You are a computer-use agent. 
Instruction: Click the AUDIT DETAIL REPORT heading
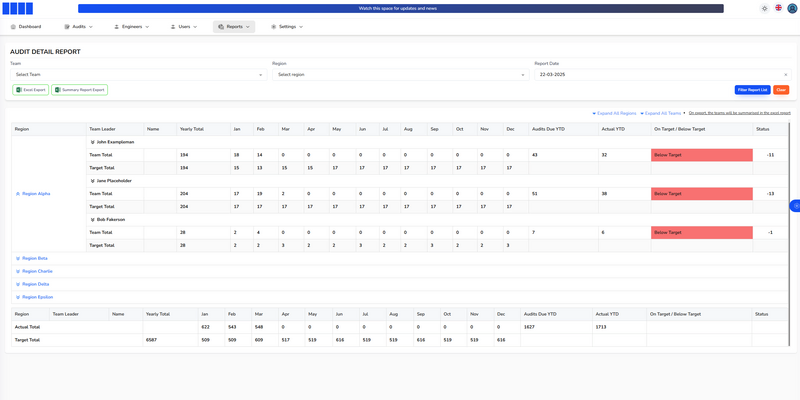coord(45,52)
